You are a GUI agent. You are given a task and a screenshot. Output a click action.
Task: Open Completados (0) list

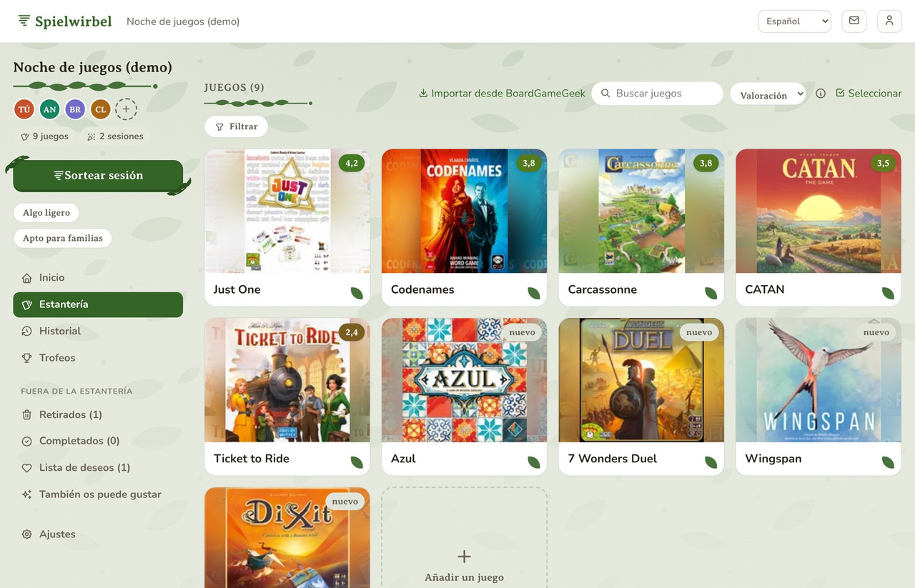(98, 441)
